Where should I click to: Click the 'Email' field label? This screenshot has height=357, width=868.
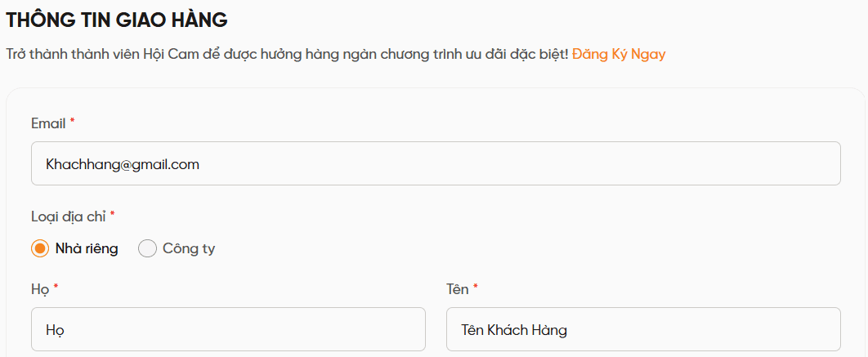tap(47, 123)
